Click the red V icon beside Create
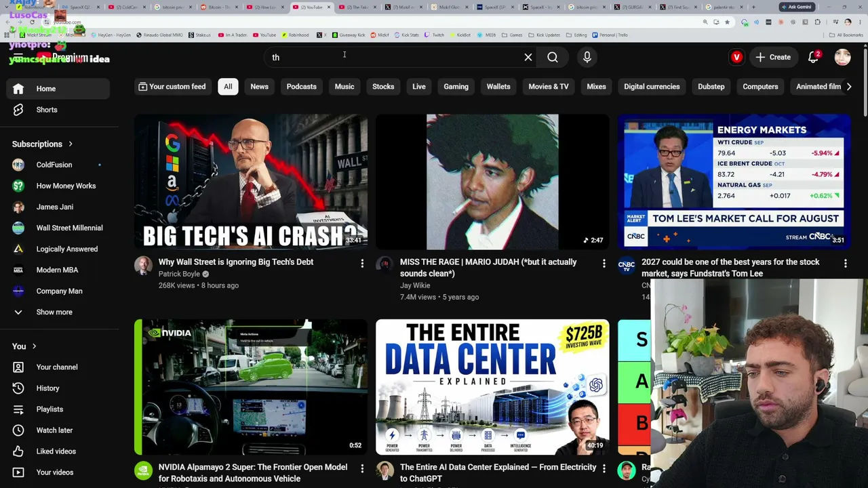 [736, 58]
